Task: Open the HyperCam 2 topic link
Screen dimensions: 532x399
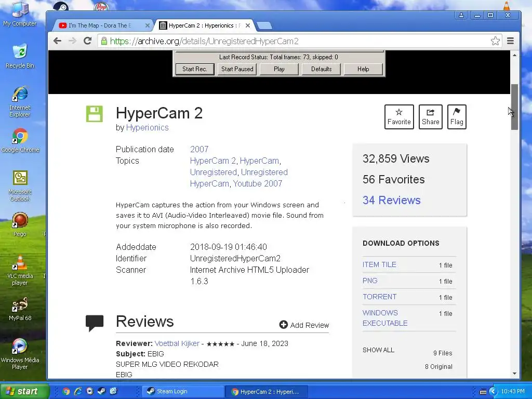Action: [x=212, y=161]
